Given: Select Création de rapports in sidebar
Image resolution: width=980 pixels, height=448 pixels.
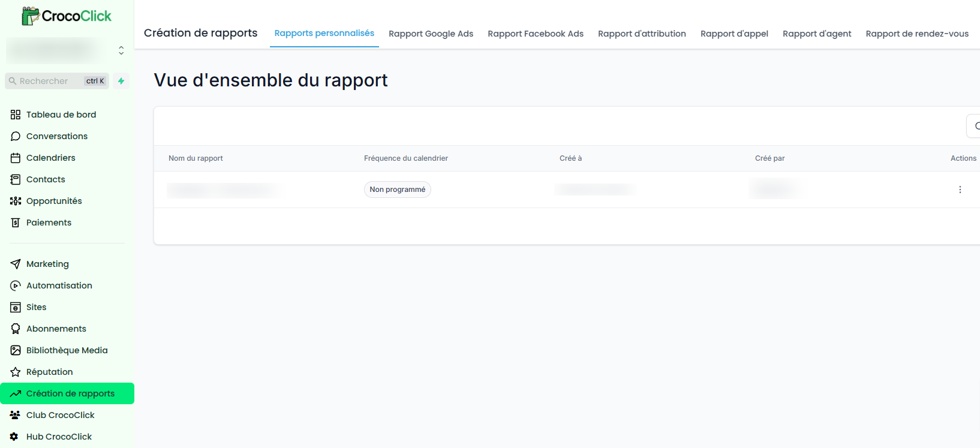Looking at the screenshot, I should pos(67,393).
